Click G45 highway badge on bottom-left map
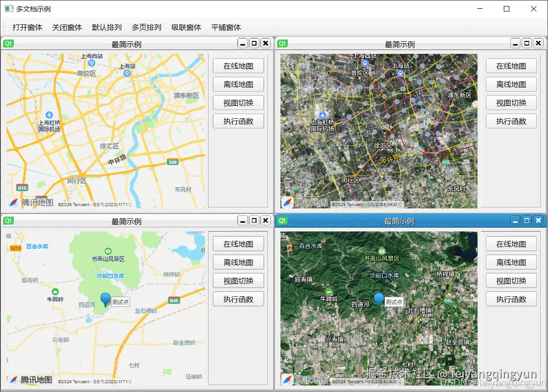This screenshot has width=548, height=392. [174, 300]
